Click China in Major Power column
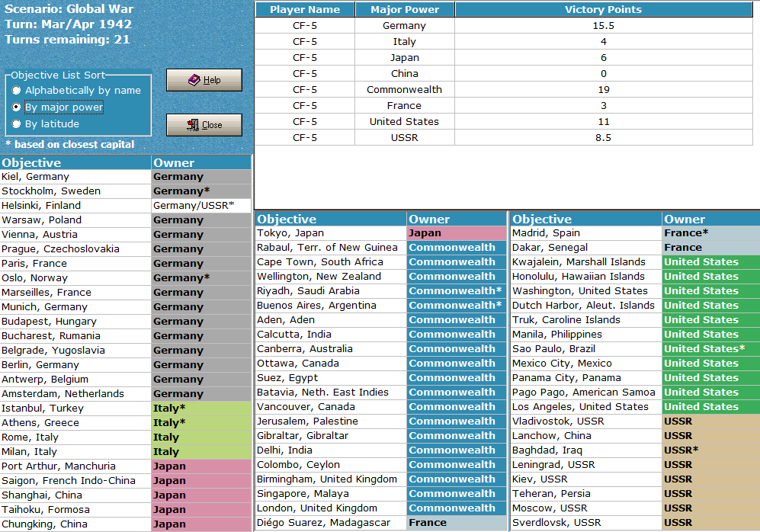 tap(405, 74)
